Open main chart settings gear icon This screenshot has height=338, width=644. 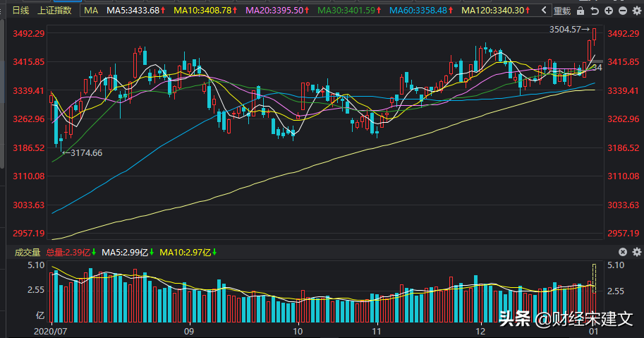point(637,11)
